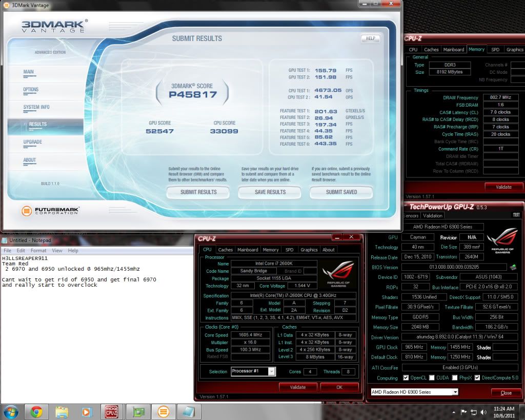This screenshot has height=420, width=525.
Task: Click the HELP button in 3DMark
Action: coord(370,38)
